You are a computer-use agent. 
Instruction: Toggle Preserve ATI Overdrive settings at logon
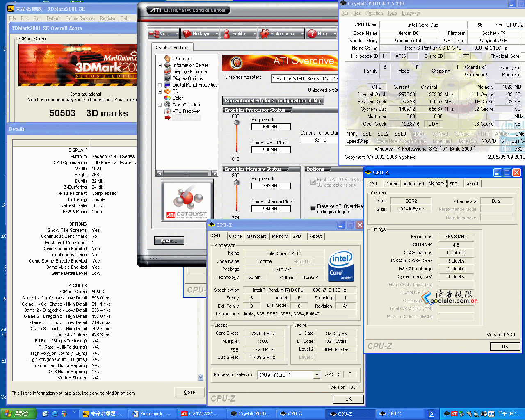313,209
